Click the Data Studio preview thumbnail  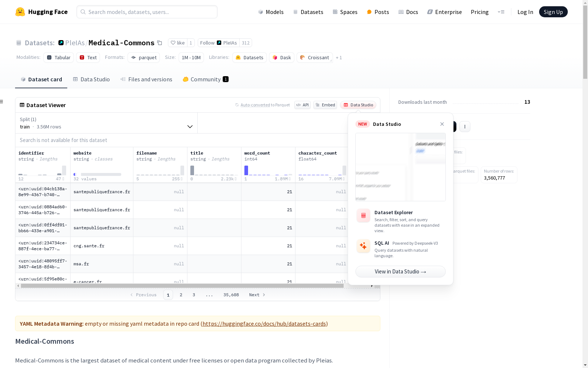tap(401, 167)
